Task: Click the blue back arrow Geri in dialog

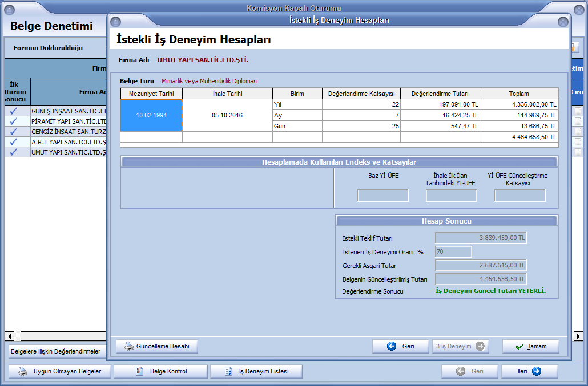Action: tap(392, 346)
